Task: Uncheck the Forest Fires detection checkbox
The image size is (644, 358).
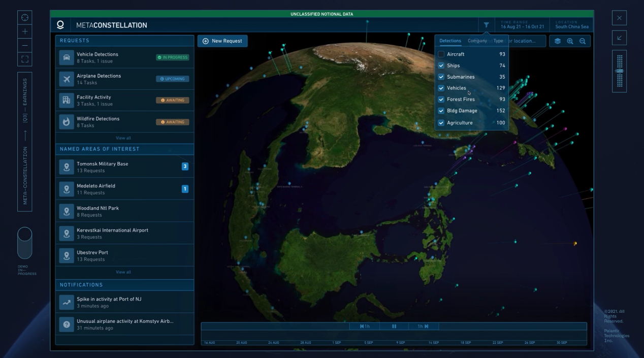Action: click(x=441, y=100)
